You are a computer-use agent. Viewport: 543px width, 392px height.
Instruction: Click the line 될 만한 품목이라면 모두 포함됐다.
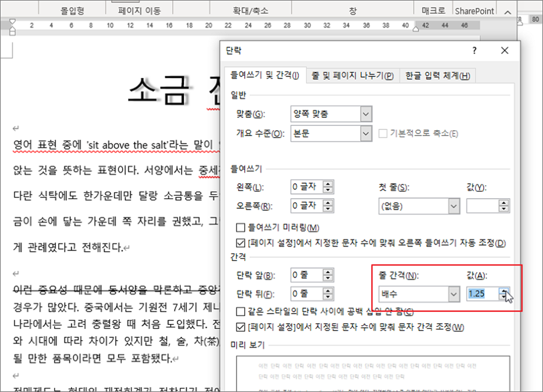[x=93, y=359]
